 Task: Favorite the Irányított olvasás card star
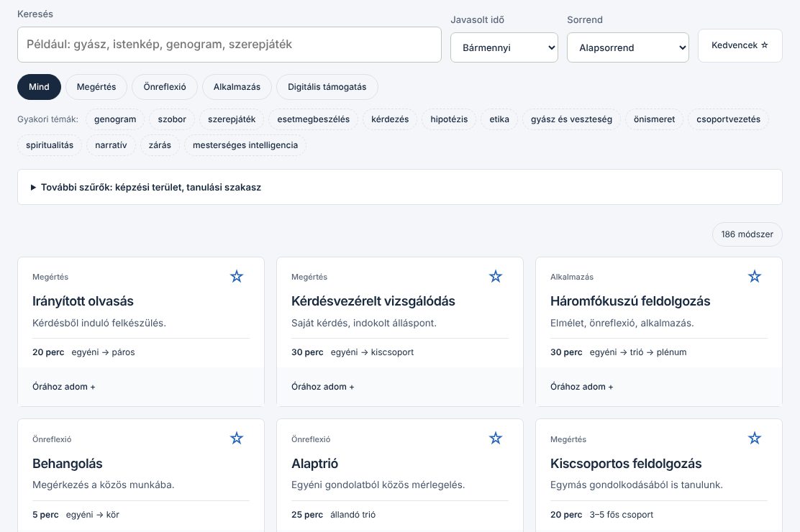point(237,277)
